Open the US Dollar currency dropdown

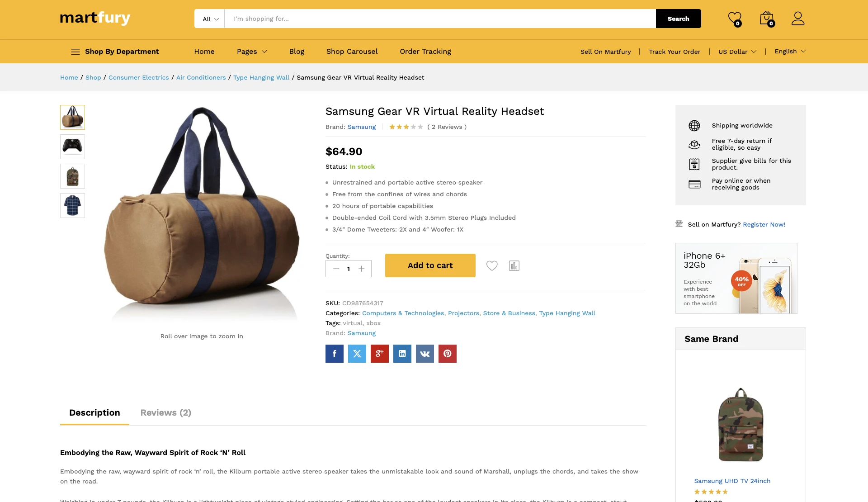coord(737,52)
